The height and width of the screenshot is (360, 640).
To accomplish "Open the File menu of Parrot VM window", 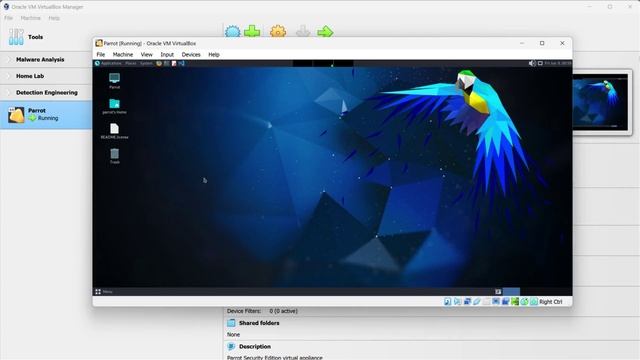I will point(100,54).
